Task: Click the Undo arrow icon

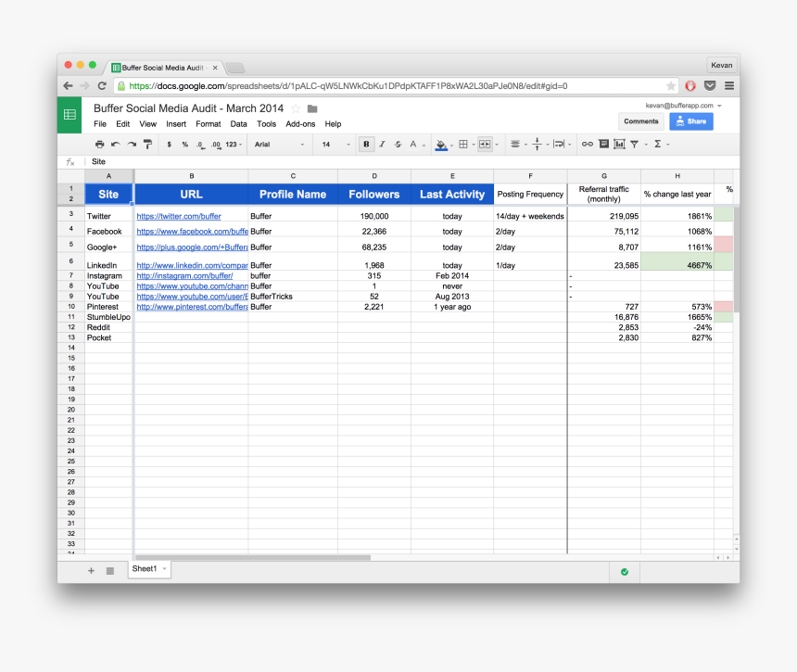Action: (116, 145)
